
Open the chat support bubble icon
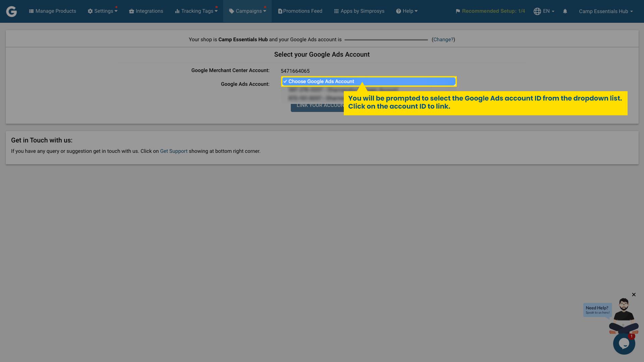point(624,344)
